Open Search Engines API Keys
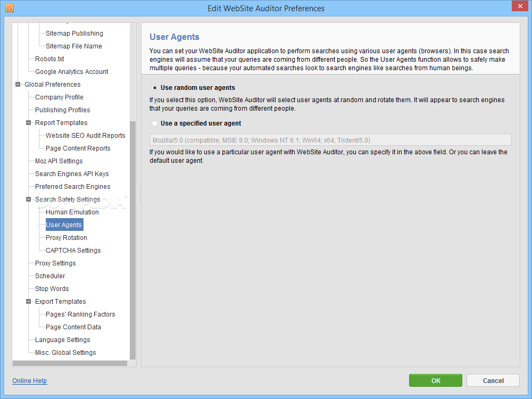 72,174
